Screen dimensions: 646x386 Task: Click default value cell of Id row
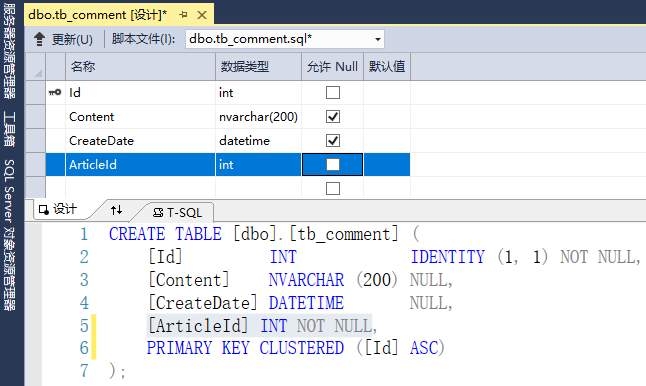tap(387, 93)
